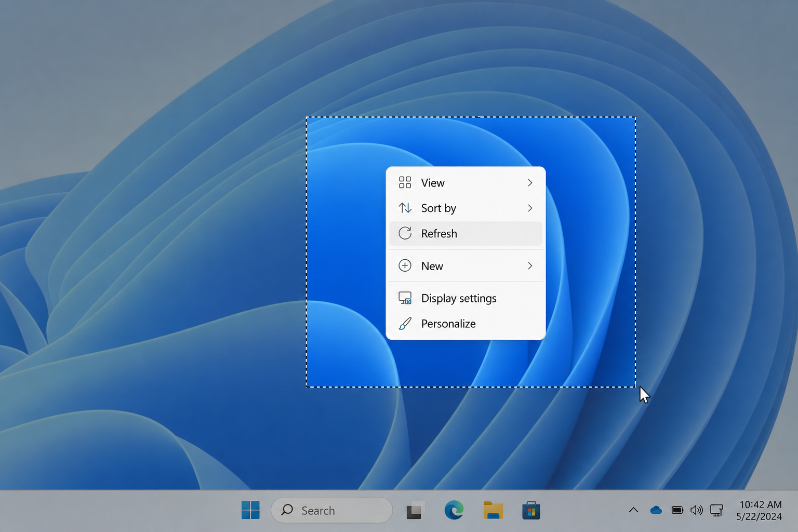Expand the chevron beside New

tap(530, 266)
